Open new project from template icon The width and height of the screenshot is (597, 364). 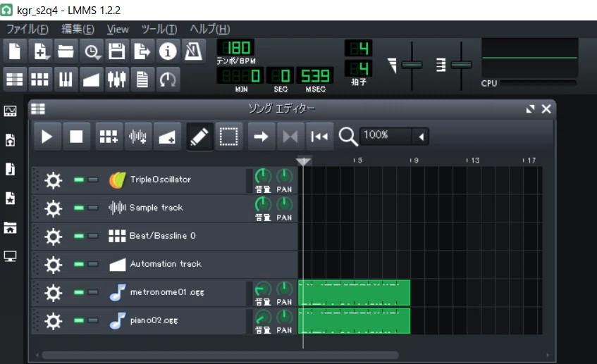[40, 51]
